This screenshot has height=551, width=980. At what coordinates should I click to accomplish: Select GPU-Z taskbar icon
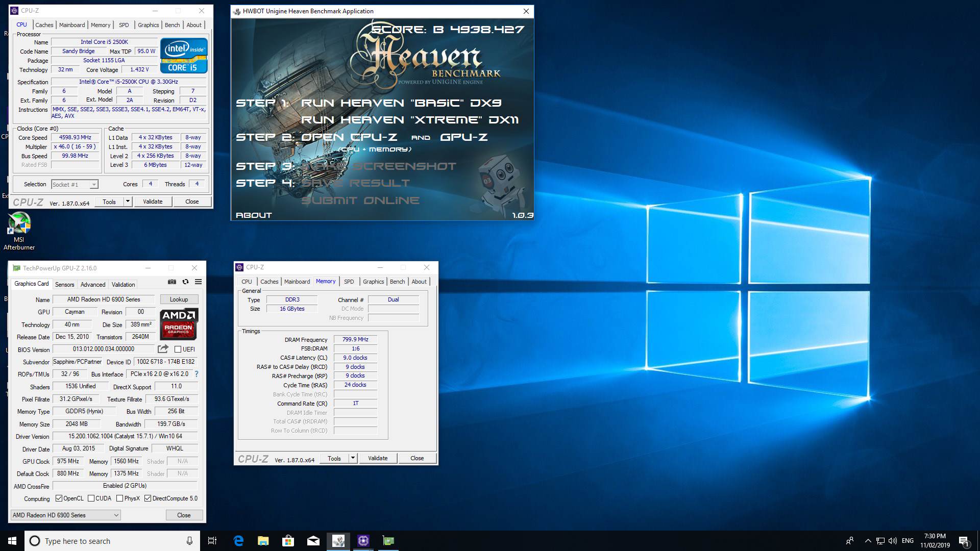click(388, 541)
